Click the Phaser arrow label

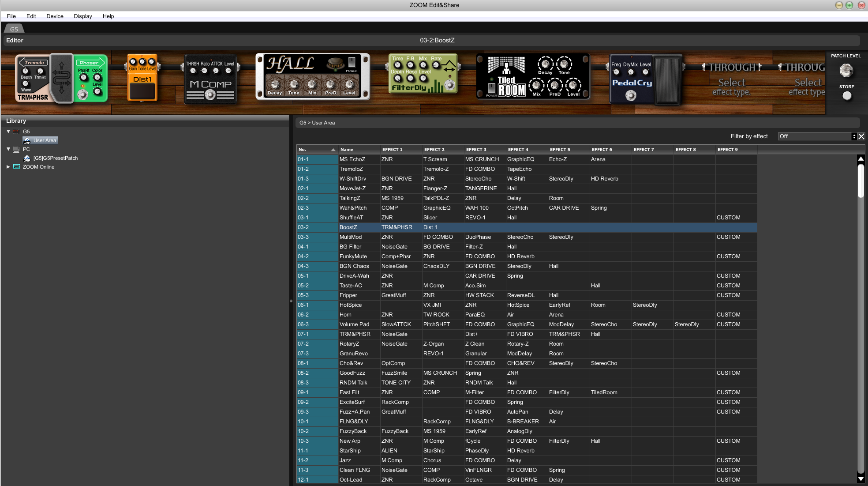coord(90,63)
